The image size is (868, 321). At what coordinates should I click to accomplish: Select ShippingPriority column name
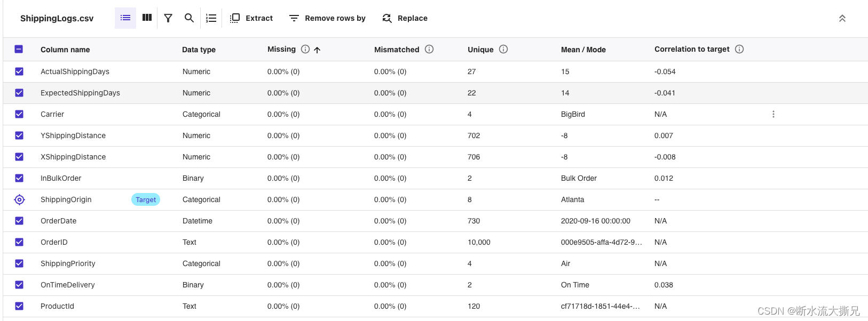click(68, 263)
